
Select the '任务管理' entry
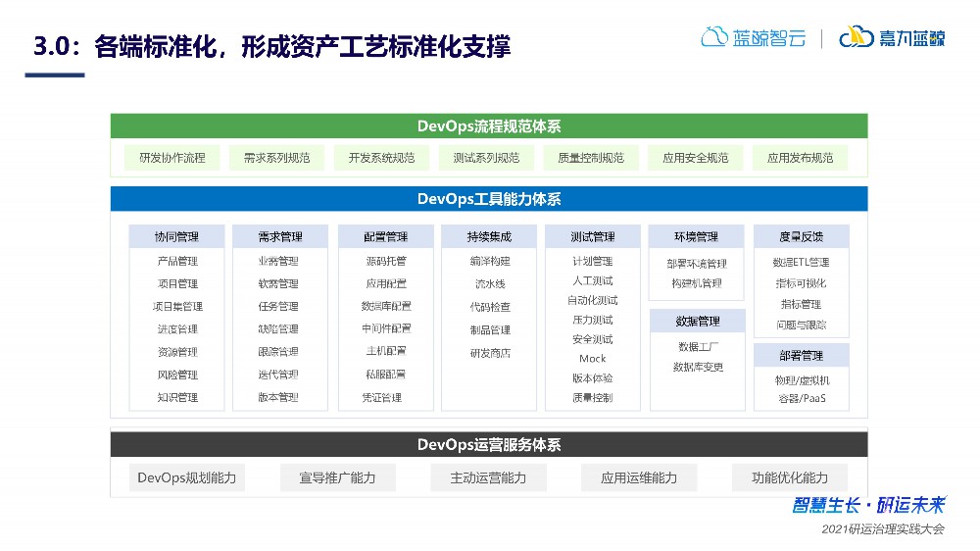tap(278, 307)
